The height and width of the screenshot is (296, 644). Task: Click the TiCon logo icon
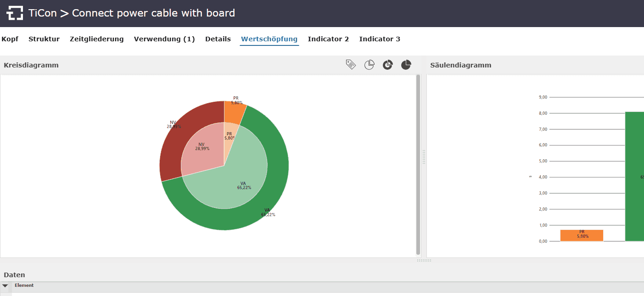tap(15, 13)
